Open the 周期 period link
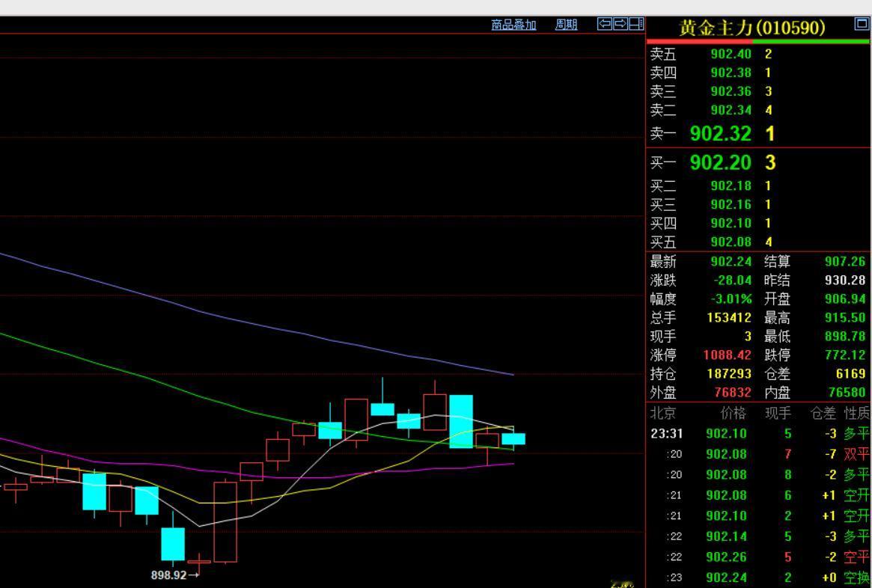Screen dimensions: 872x588 (x=566, y=25)
